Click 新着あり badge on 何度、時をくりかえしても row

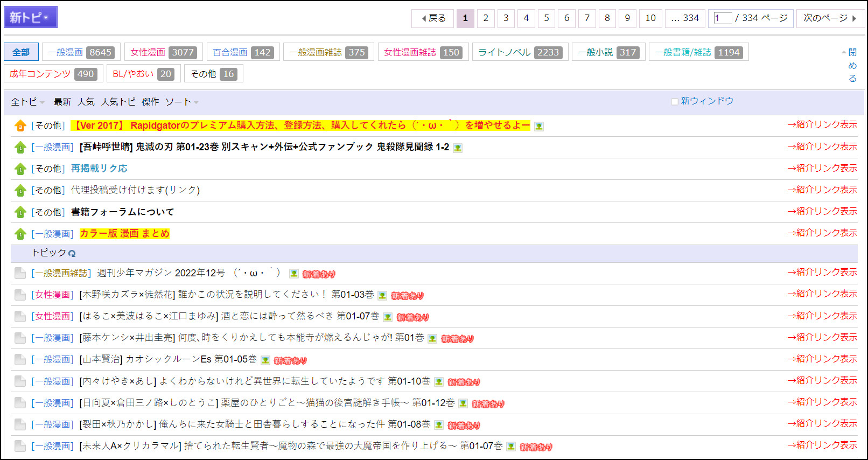pyautogui.click(x=458, y=339)
